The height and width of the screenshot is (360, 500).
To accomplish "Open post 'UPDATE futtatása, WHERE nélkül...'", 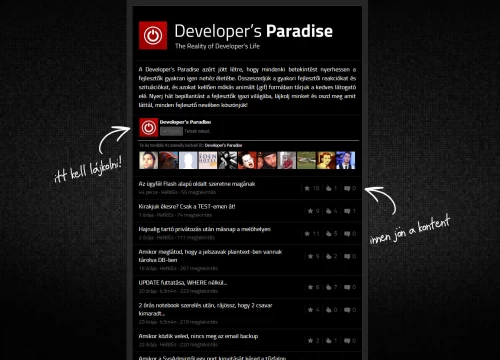I will point(183,282).
